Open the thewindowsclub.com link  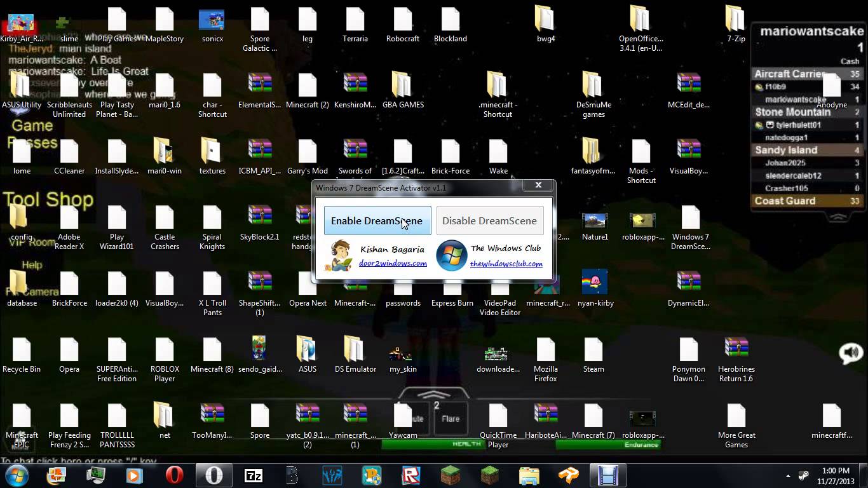click(506, 264)
